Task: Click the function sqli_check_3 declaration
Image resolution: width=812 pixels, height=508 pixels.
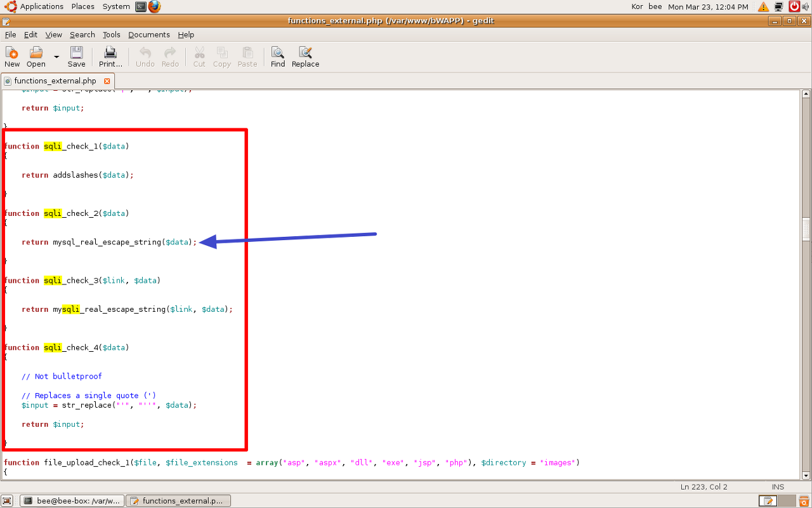Action: coord(82,281)
